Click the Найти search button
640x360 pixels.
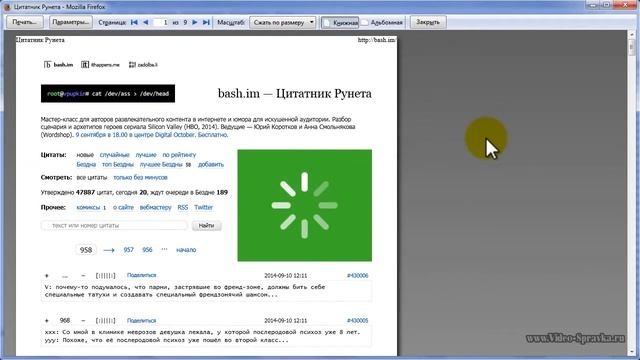207,225
